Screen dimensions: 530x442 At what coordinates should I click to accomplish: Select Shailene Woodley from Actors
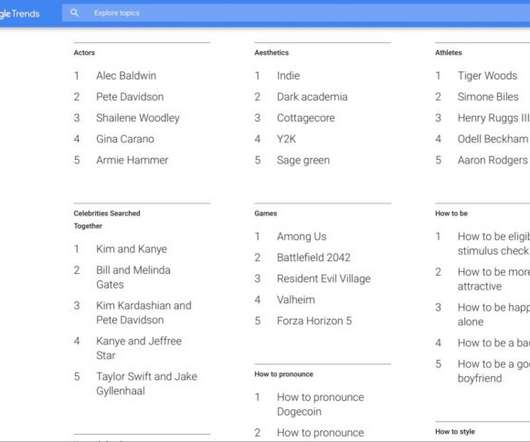[138, 118]
